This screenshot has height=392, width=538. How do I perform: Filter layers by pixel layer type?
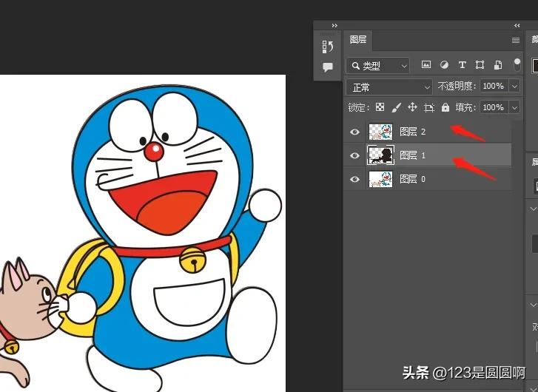pos(426,65)
